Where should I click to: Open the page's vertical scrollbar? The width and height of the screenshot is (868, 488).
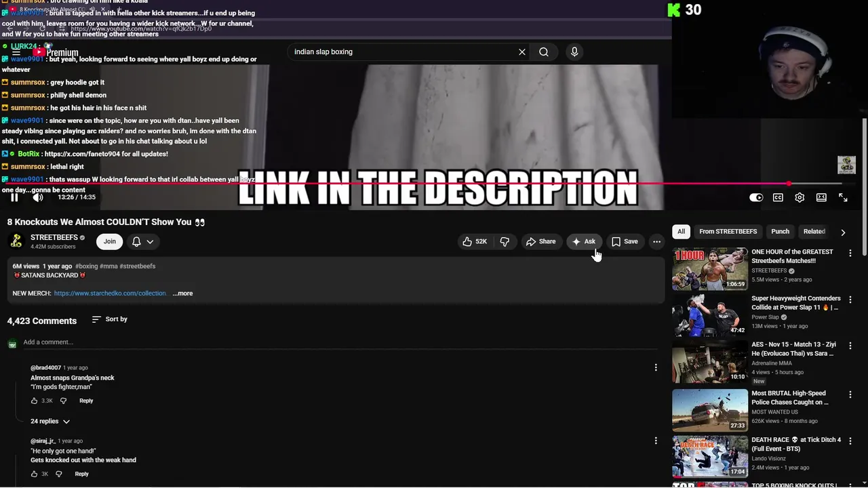[865, 186]
